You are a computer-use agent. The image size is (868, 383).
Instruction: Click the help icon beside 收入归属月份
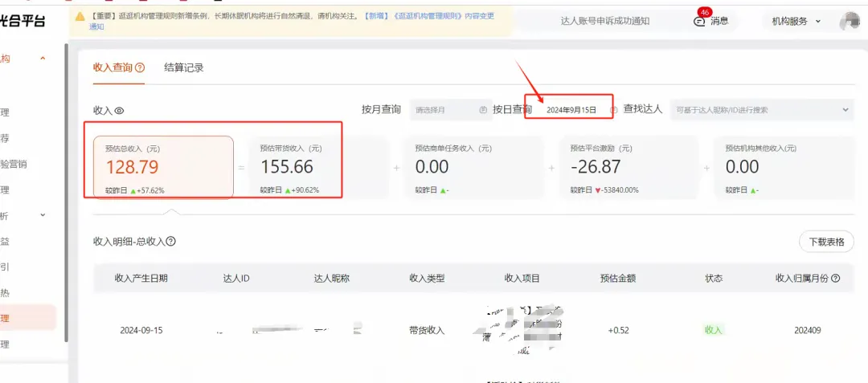pos(835,279)
